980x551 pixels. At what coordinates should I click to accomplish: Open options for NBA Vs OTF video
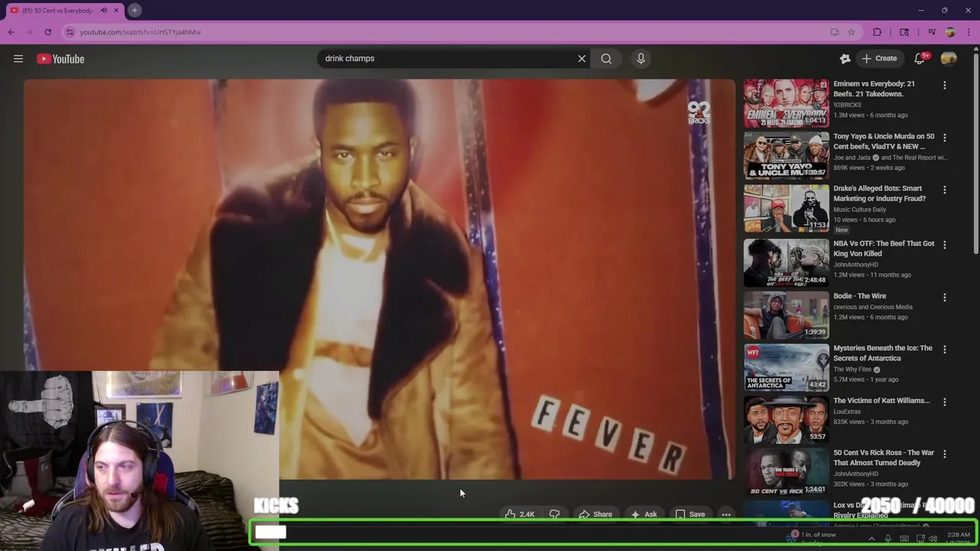click(945, 245)
